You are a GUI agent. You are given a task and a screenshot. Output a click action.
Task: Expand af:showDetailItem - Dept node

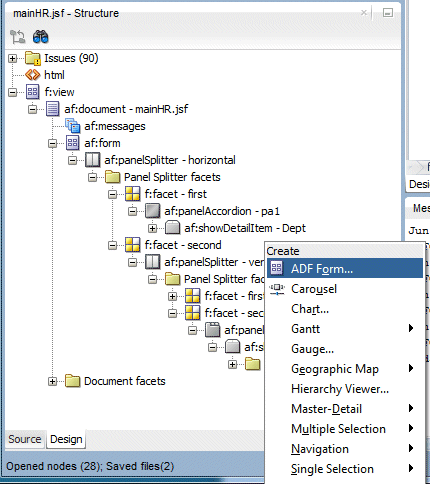tap(152, 228)
